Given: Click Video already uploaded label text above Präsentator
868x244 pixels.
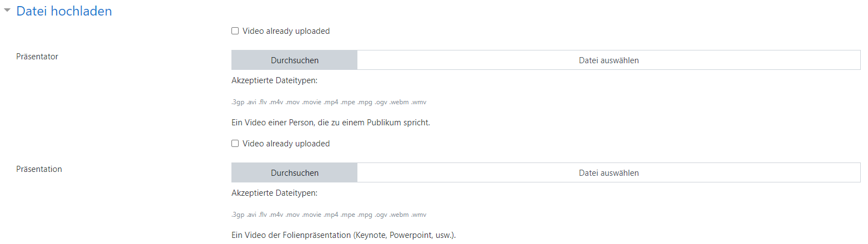Looking at the screenshot, I should [x=286, y=31].
